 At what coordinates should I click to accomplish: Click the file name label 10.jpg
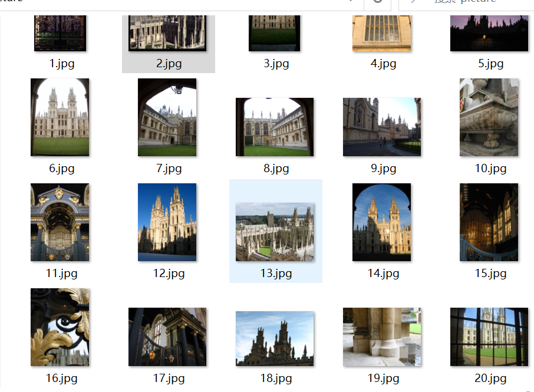491,168
